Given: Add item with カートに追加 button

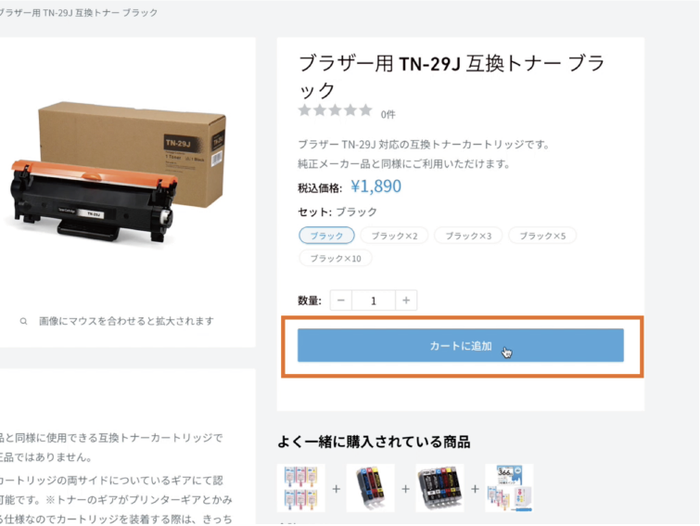Looking at the screenshot, I should 461,345.
